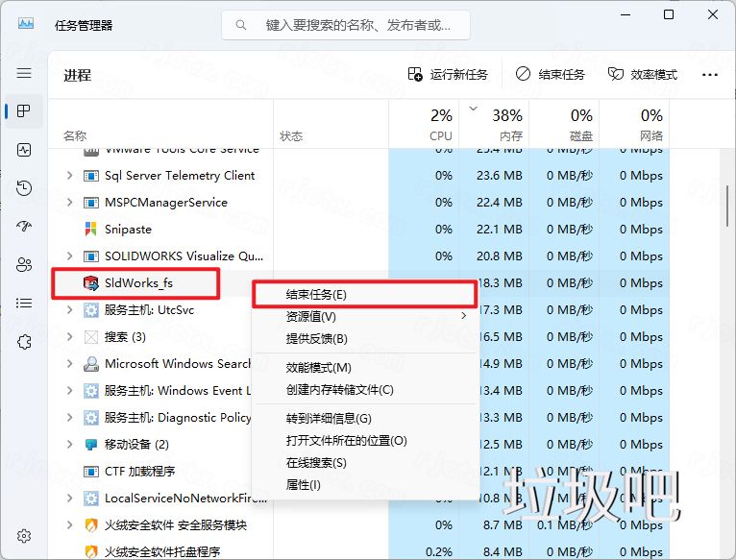Choose 效能模式(M) in context menu
Image resolution: width=736 pixels, height=560 pixels.
(365, 368)
